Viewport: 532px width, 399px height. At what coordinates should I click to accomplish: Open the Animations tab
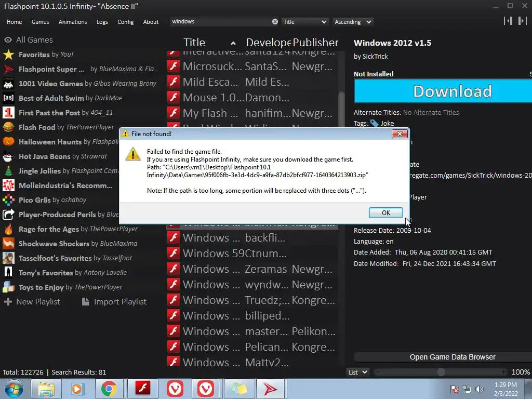pos(73,22)
